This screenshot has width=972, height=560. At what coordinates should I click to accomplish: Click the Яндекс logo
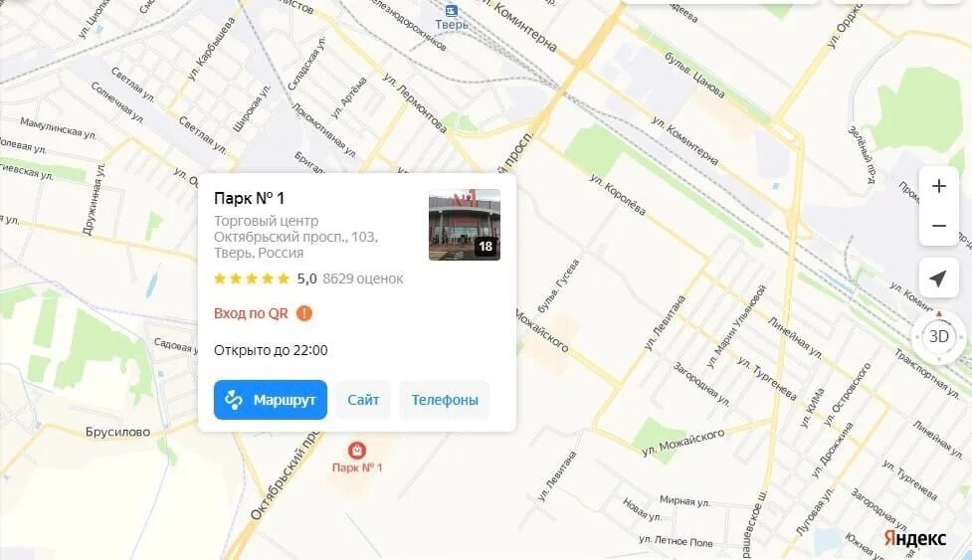915,538
